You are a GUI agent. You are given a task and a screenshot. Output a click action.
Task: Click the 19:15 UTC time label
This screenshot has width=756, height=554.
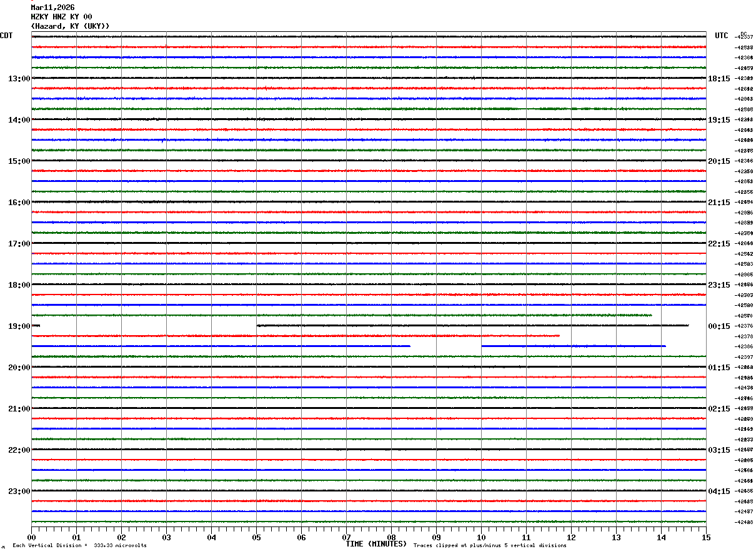(719, 120)
